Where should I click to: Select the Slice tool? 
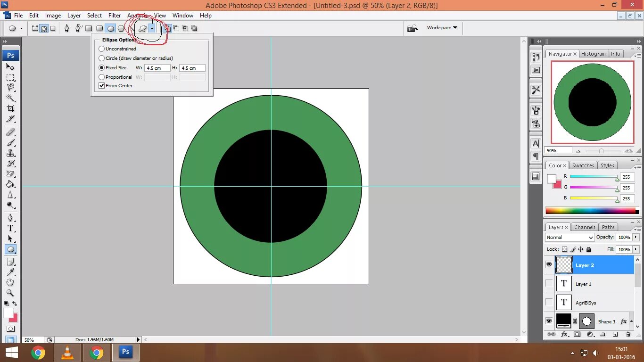[x=10, y=119]
